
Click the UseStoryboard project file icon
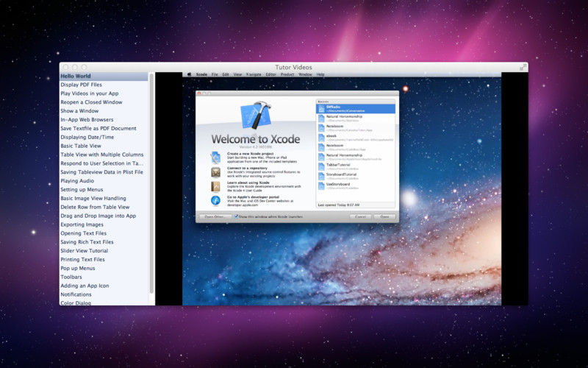(x=321, y=186)
